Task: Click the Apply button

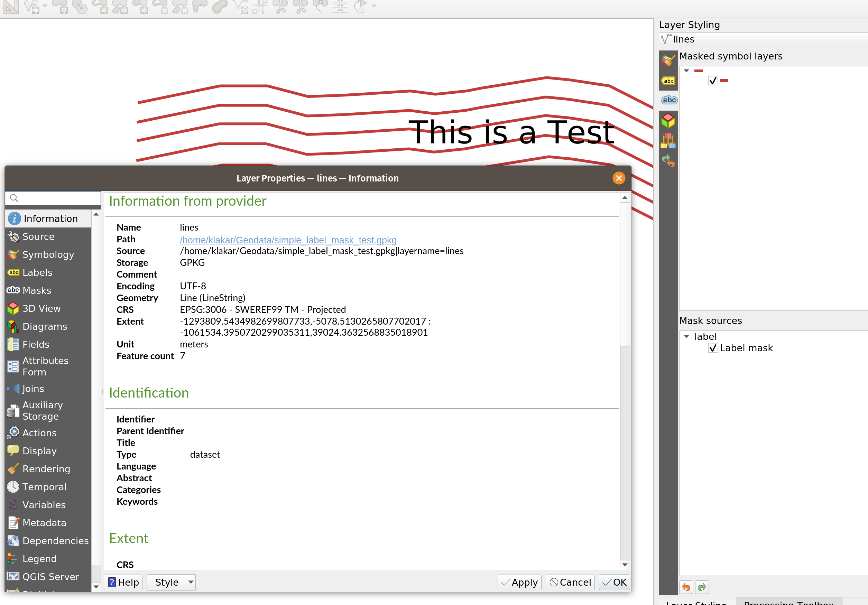Action: [519, 582]
